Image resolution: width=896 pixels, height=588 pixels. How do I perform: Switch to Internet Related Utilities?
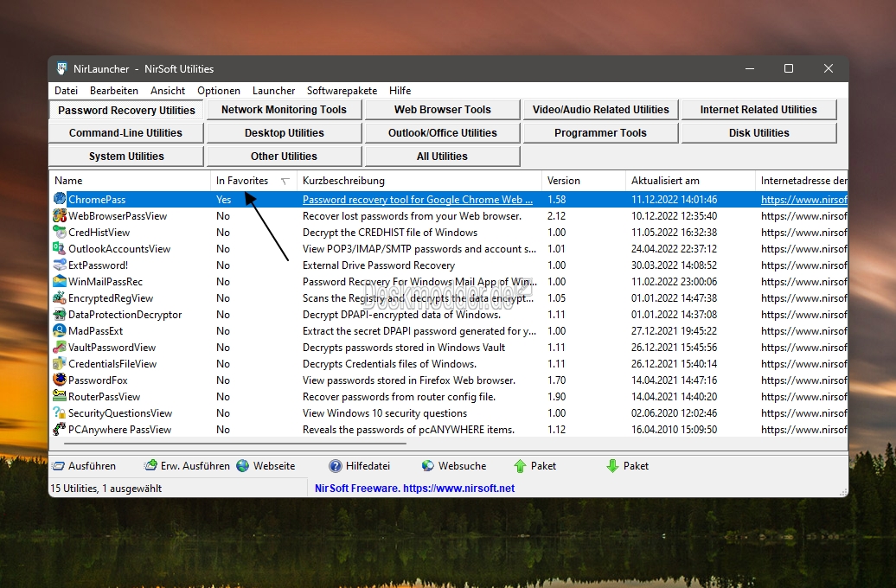[x=758, y=110]
